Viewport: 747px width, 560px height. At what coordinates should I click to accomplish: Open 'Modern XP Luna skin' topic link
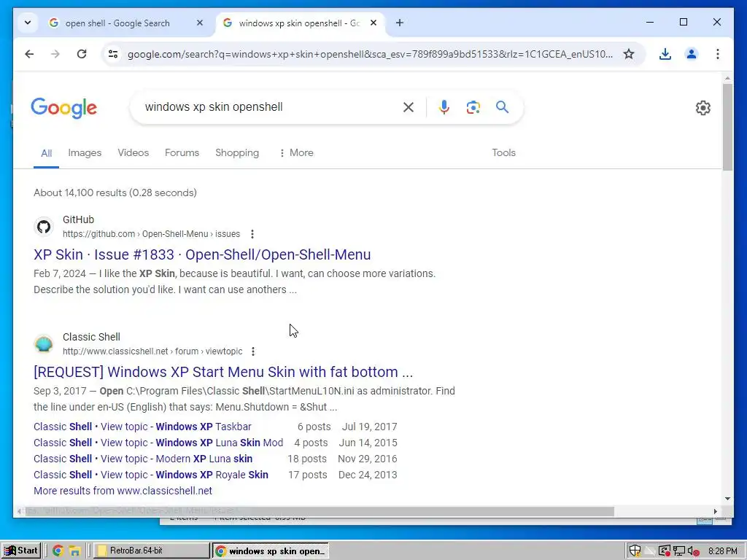pos(143,459)
